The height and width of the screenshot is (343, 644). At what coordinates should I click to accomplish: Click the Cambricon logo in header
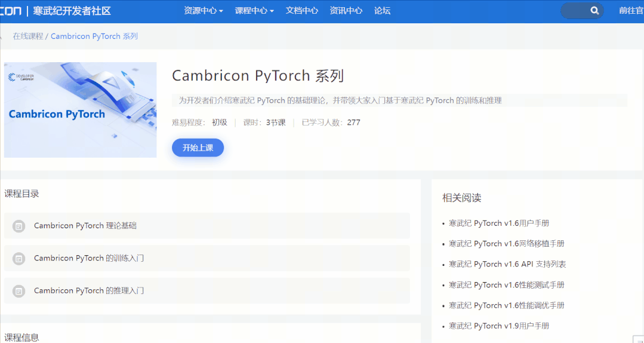[11, 11]
